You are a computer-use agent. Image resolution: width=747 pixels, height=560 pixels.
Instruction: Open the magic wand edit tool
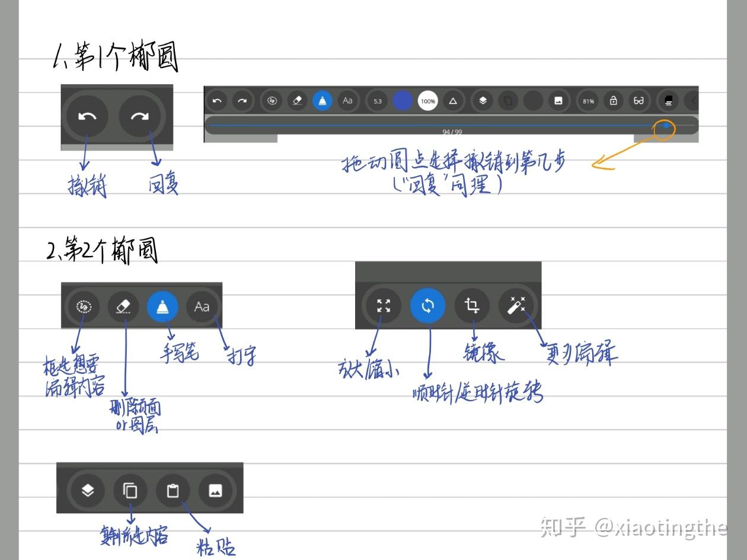click(x=515, y=306)
